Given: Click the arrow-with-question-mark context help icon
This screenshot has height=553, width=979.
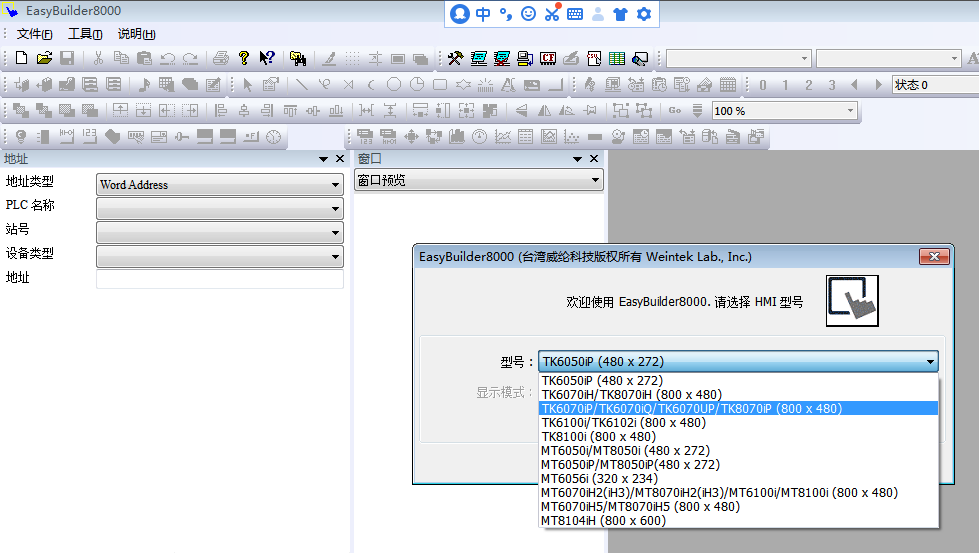Looking at the screenshot, I should pos(267,59).
